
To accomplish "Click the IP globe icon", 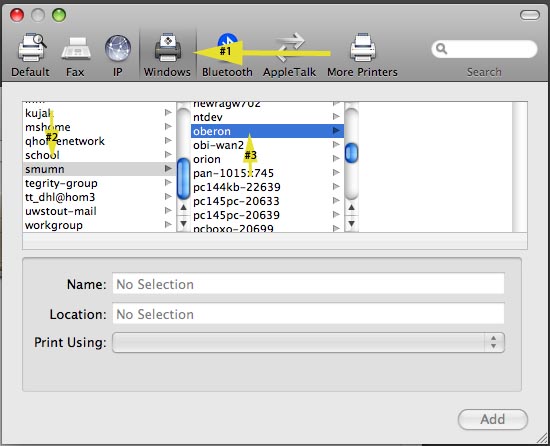I will click(118, 49).
